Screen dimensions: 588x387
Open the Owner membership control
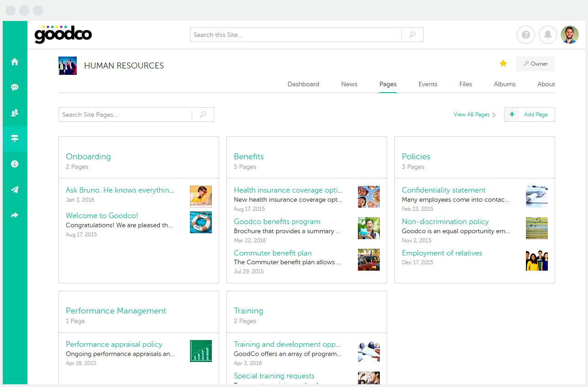(535, 63)
